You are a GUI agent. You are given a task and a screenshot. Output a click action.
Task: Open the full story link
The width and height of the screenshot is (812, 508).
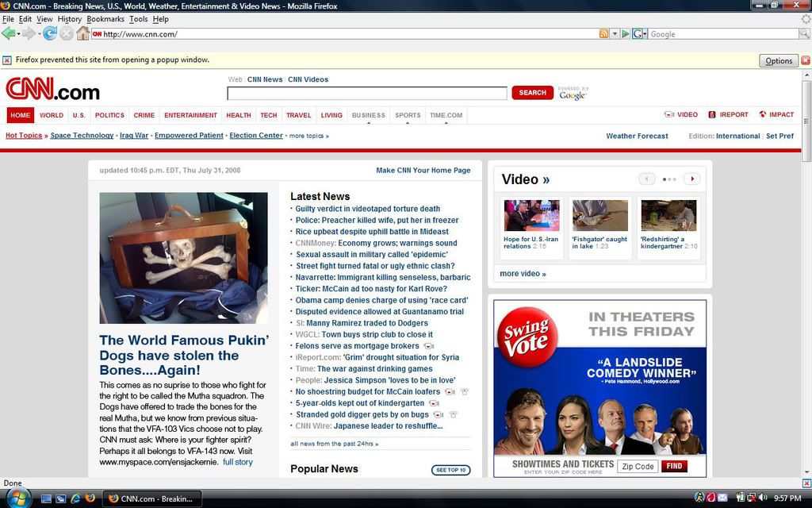coord(238,462)
